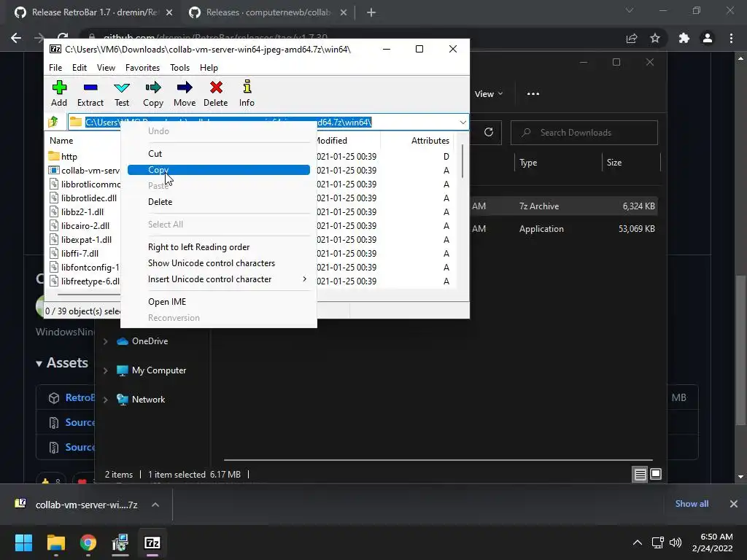
Task: Open the Chrome three-dot menu
Action: [x=731, y=38]
